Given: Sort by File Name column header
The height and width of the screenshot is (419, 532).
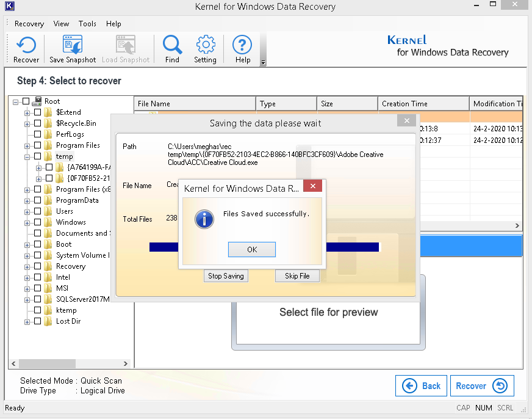Looking at the screenshot, I should 195,104.
